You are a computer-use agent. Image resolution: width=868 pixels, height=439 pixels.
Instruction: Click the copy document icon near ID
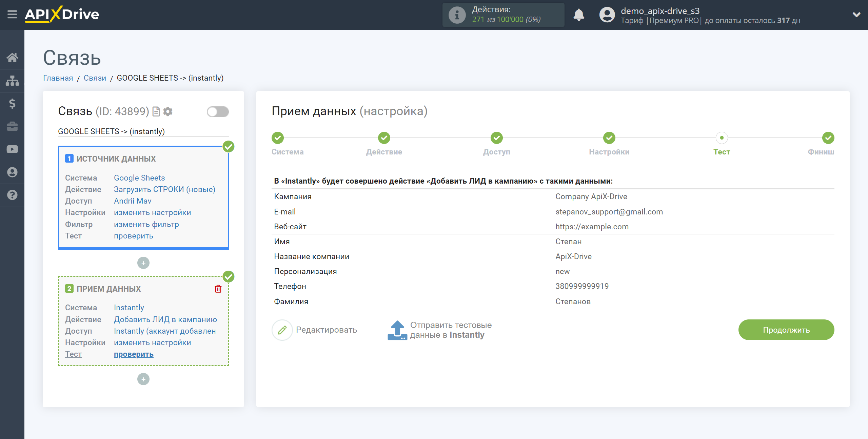click(156, 111)
